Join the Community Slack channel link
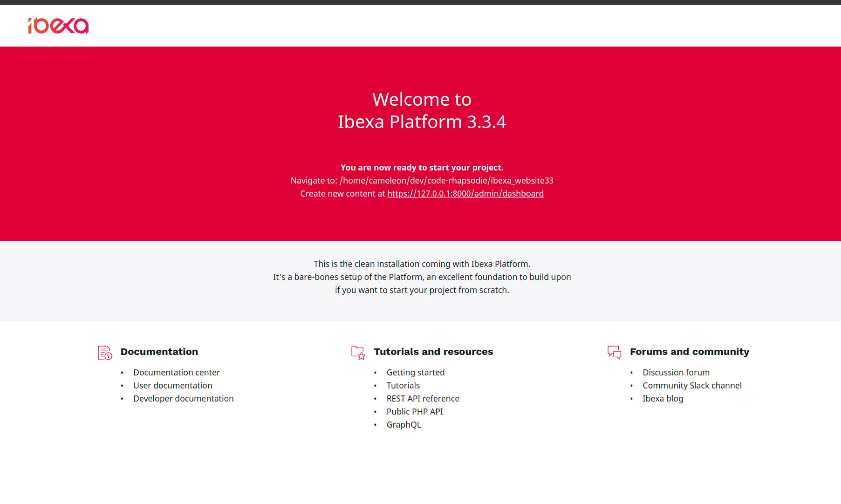This screenshot has width=841, height=504. 692,386
